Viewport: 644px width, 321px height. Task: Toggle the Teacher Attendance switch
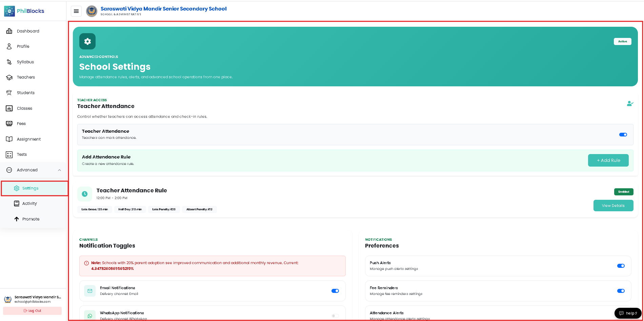623,134
